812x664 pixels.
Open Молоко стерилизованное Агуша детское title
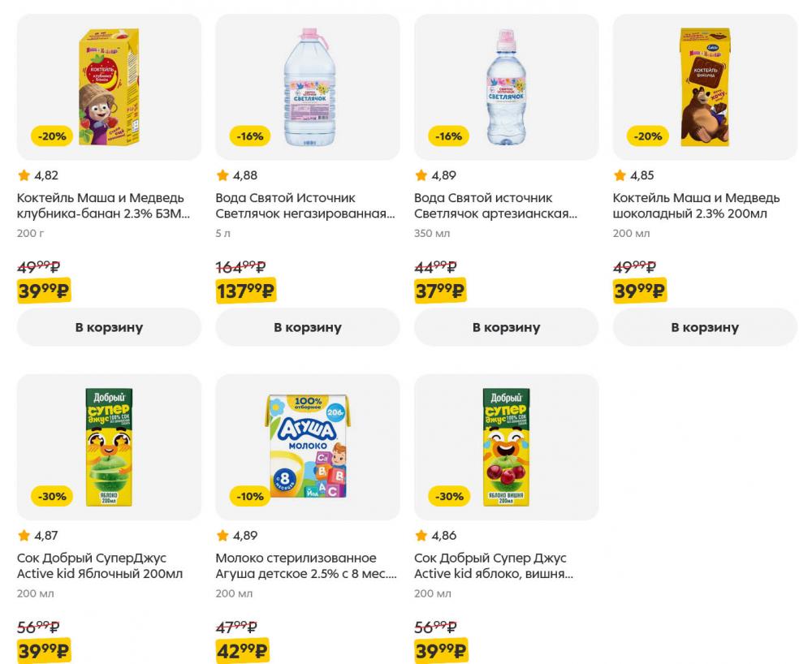click(305, 567)
